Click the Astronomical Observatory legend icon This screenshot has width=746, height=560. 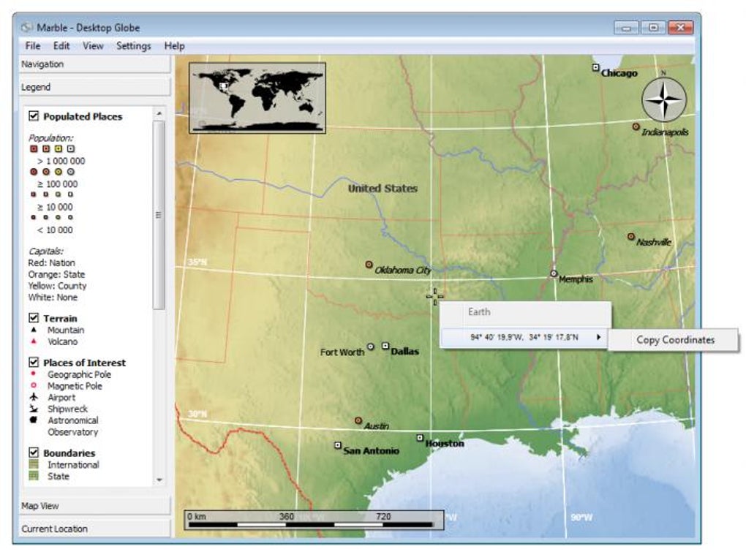pyautogui.click(x=34, y=420)
